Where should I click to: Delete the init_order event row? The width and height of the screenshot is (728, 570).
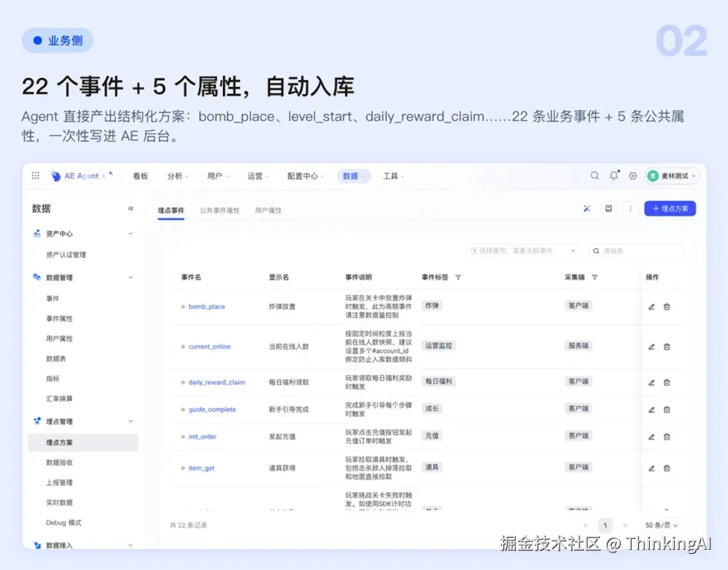click(x=667, y=437)
